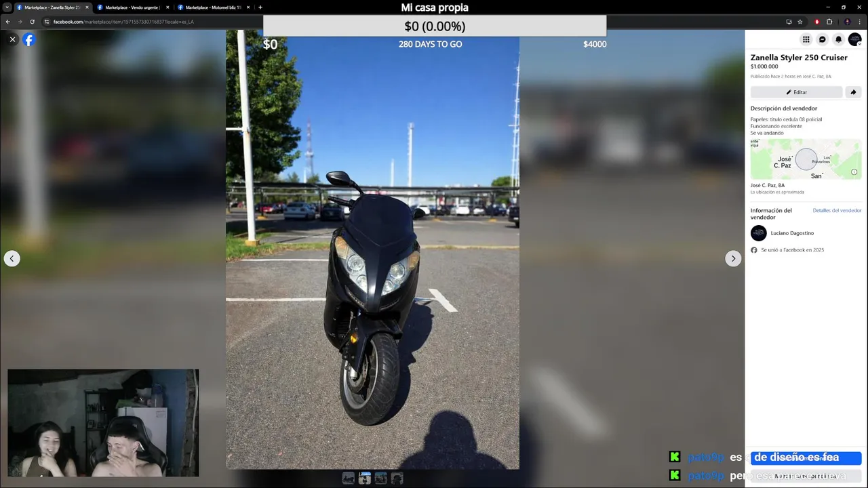Open a new browser tab

pos(260,7)
